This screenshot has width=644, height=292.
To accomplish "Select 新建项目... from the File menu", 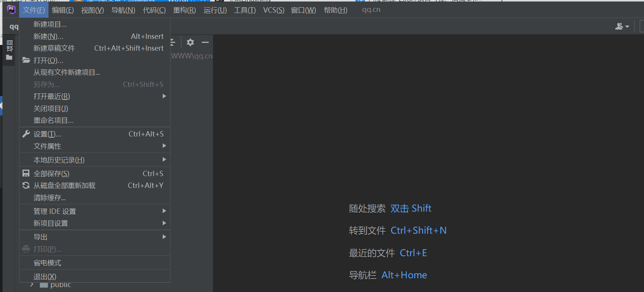I will click(50, 24).
